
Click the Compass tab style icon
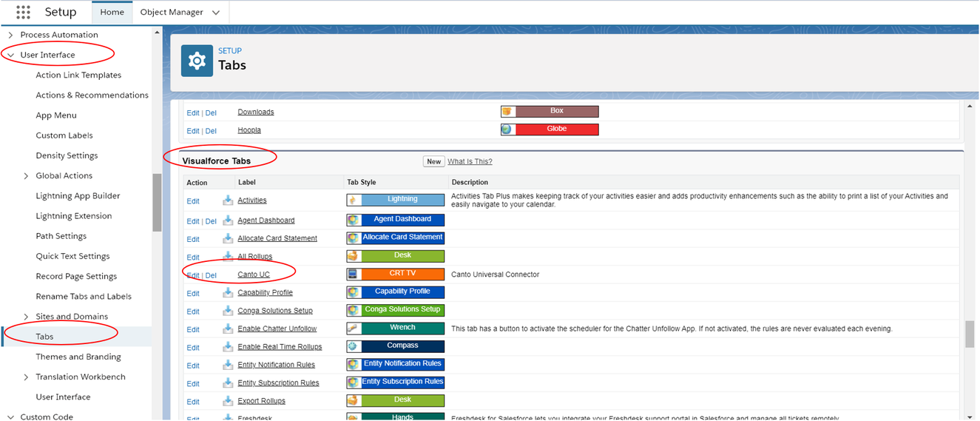pyautogui.click(x=354, y=346)
